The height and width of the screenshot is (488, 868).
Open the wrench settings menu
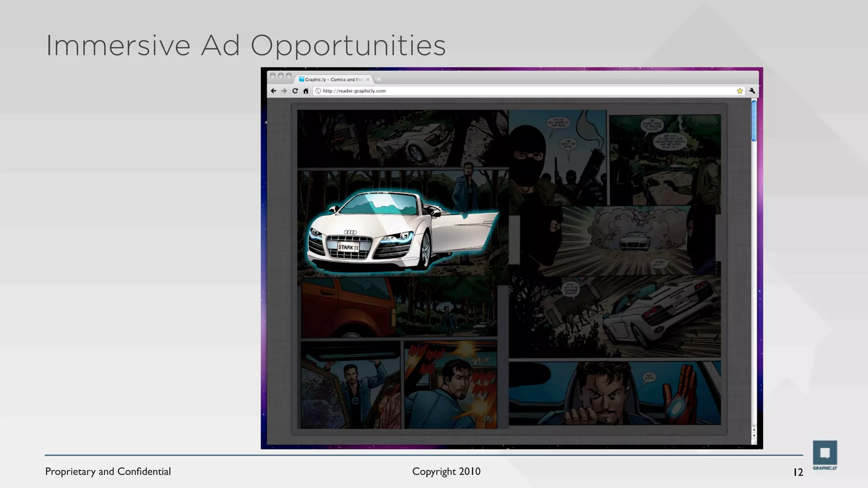point(752,91)
